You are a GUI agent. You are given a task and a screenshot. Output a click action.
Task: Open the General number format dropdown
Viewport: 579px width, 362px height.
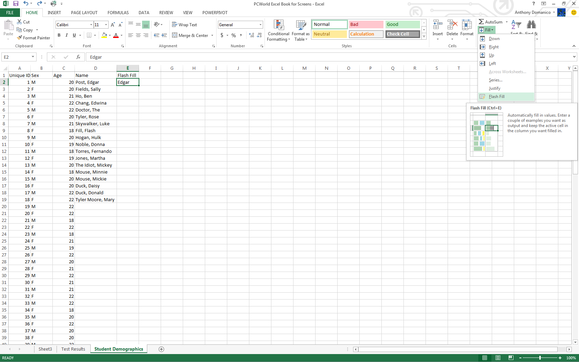click(260, 25)
